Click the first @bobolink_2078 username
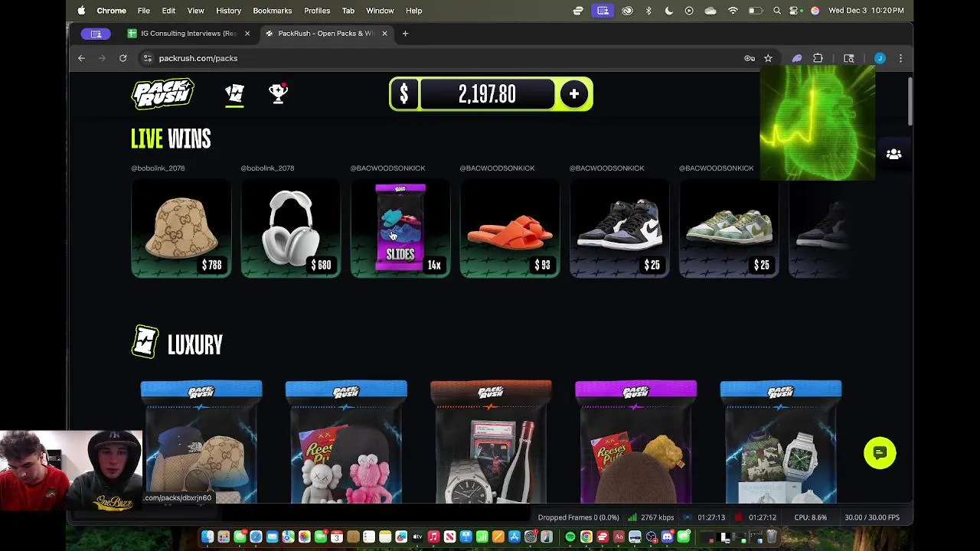The width and height of the screenshot is (980, 551). click(x=158, y=168)
